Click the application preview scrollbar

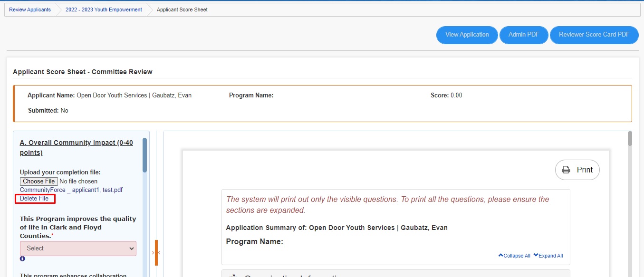pos(630,139)
